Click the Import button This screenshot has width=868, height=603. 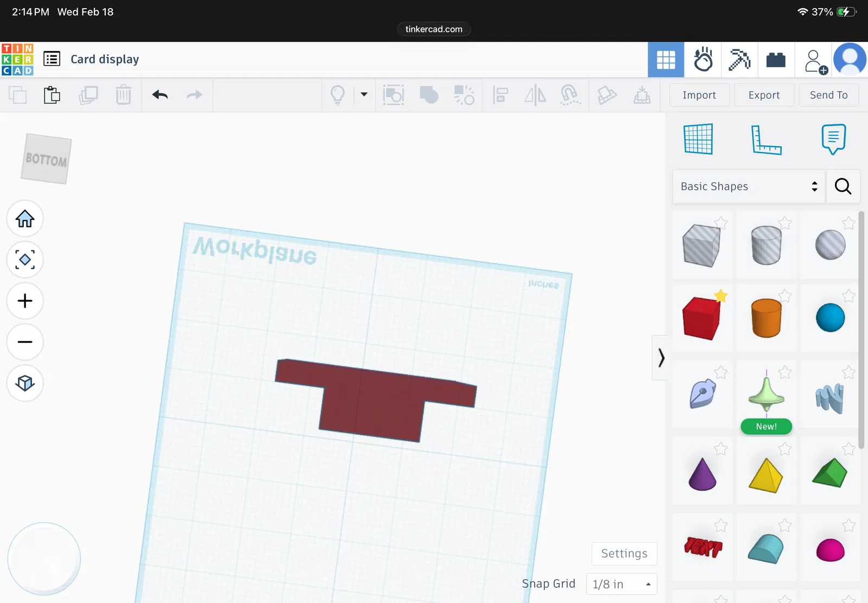[x=699, y=95]
